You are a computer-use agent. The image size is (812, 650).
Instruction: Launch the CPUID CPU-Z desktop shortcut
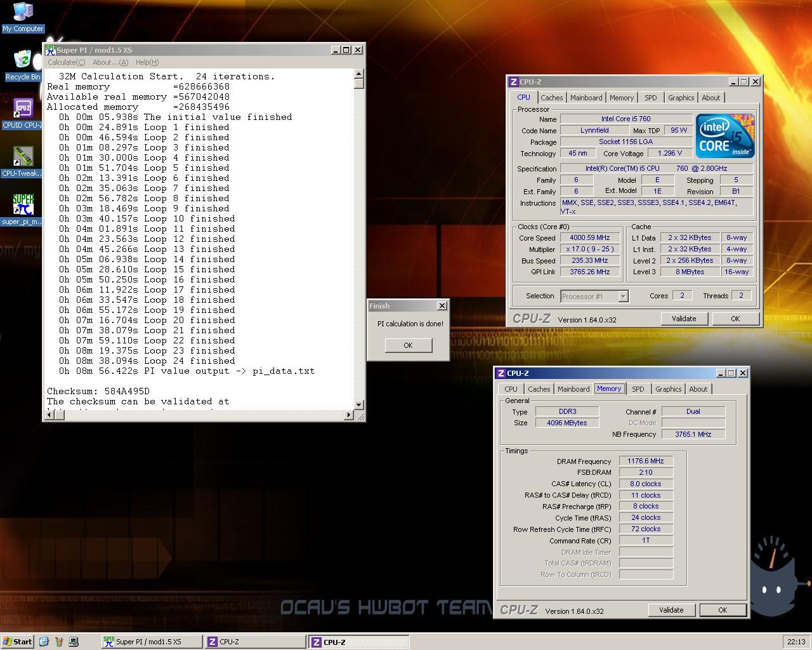(x=23, y=114)
